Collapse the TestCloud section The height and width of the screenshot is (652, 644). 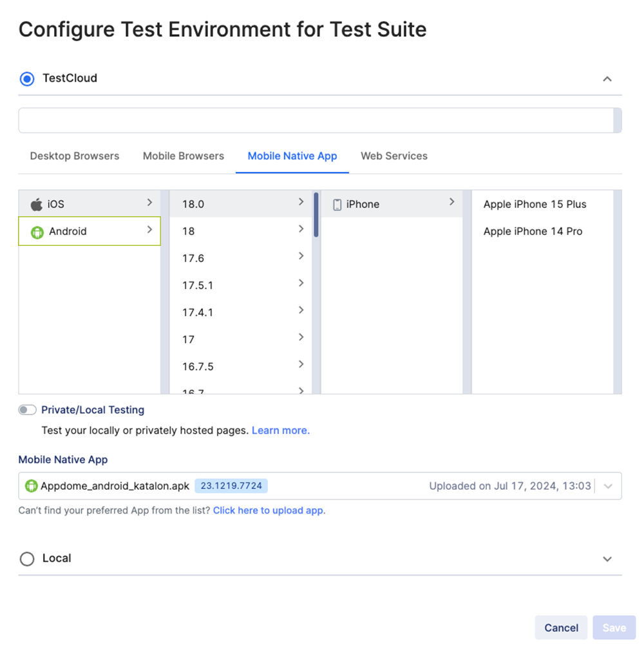(x=607, y=78)
